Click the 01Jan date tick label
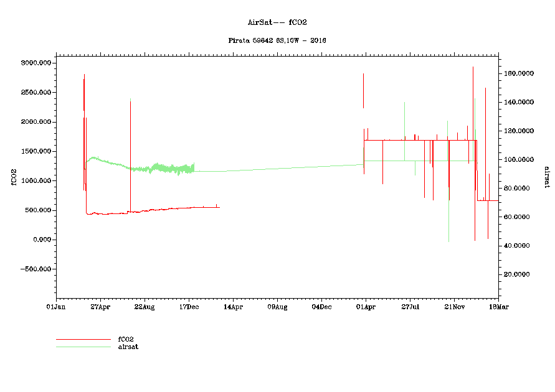The width and height of the screenshot is (555, 392). point(55,307)
